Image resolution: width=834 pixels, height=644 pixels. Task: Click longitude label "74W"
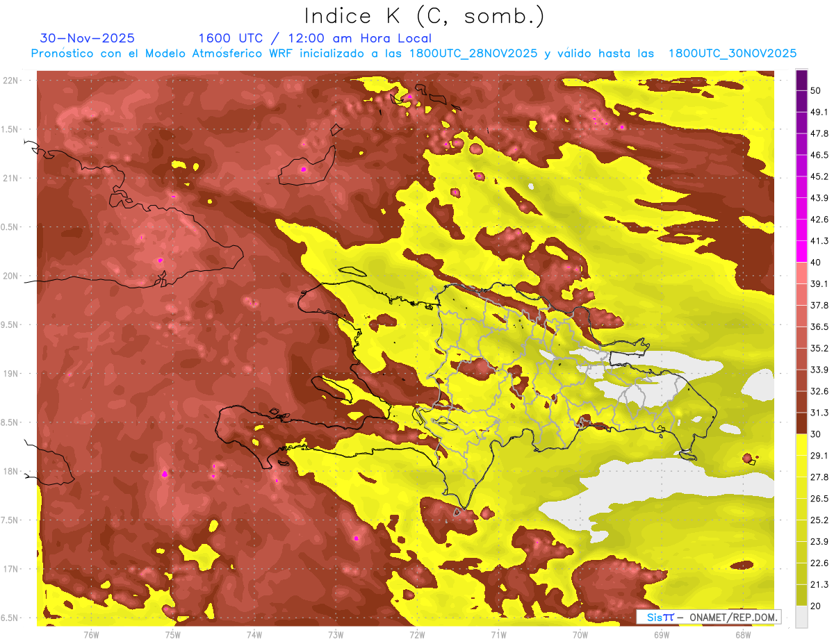tap(254, 634)
